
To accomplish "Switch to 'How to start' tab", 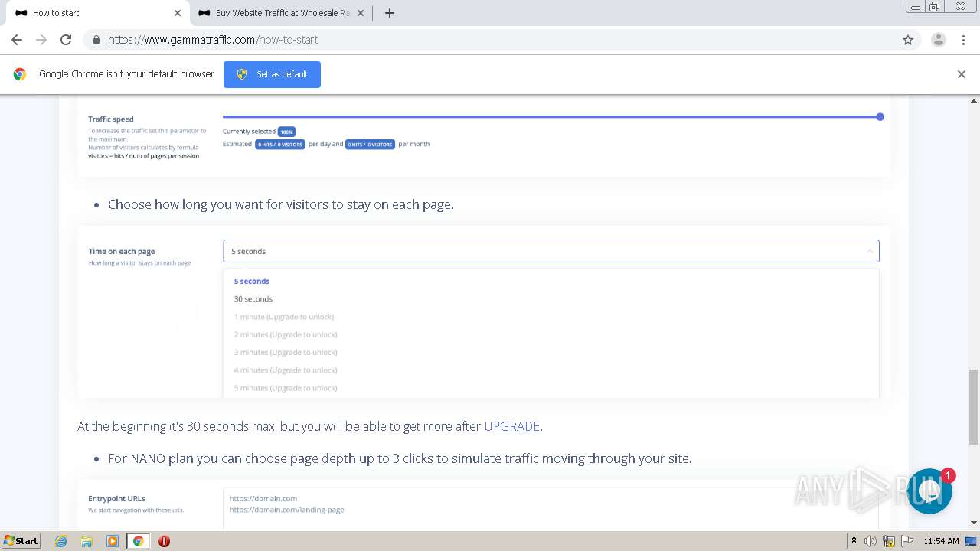I will (96, 13).
